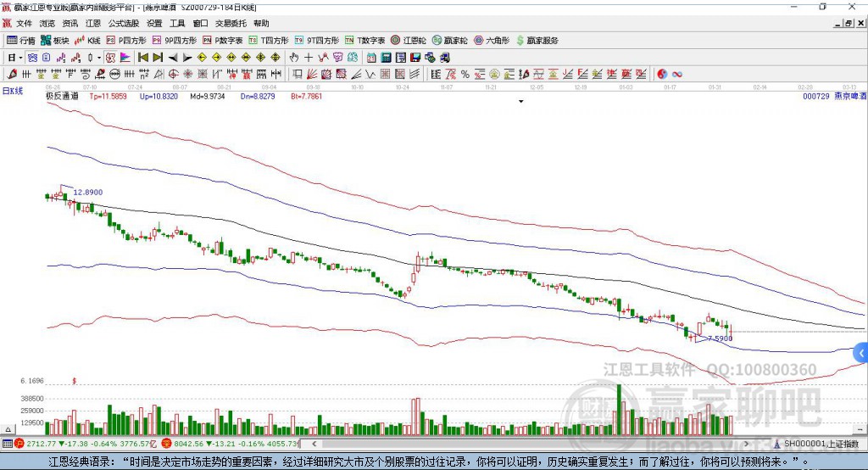Select the Gann fan lines tool
Image resolution: width=868 pixels, height=470 pixels.
[x=312, y=74]
